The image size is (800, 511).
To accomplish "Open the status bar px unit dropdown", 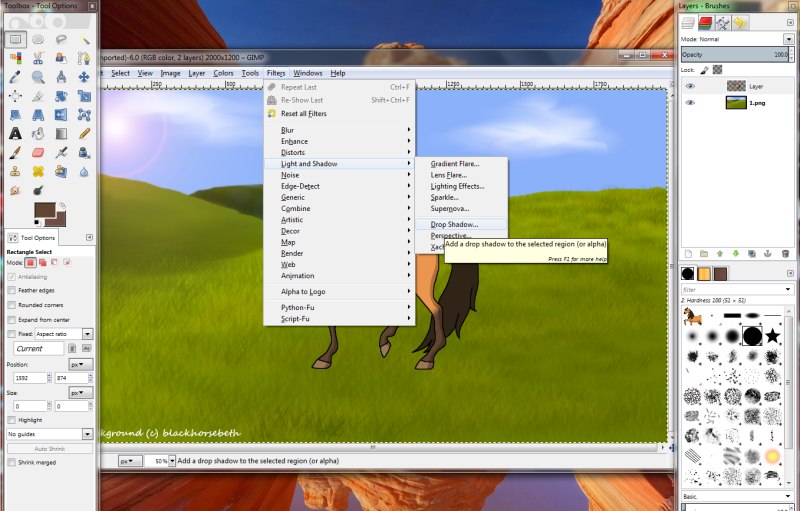I will 130,461.
